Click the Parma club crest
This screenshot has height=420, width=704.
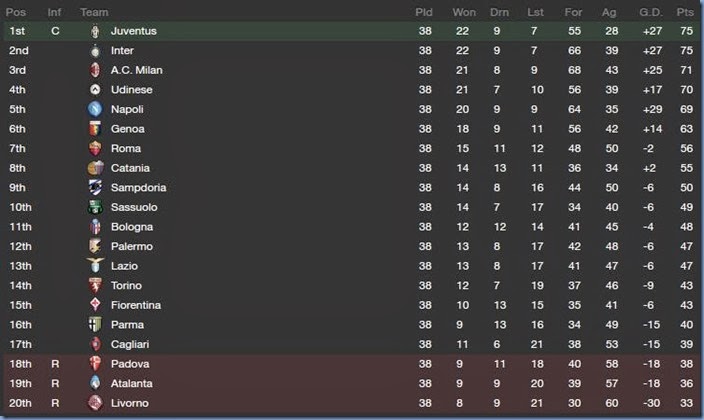(95, 324)
